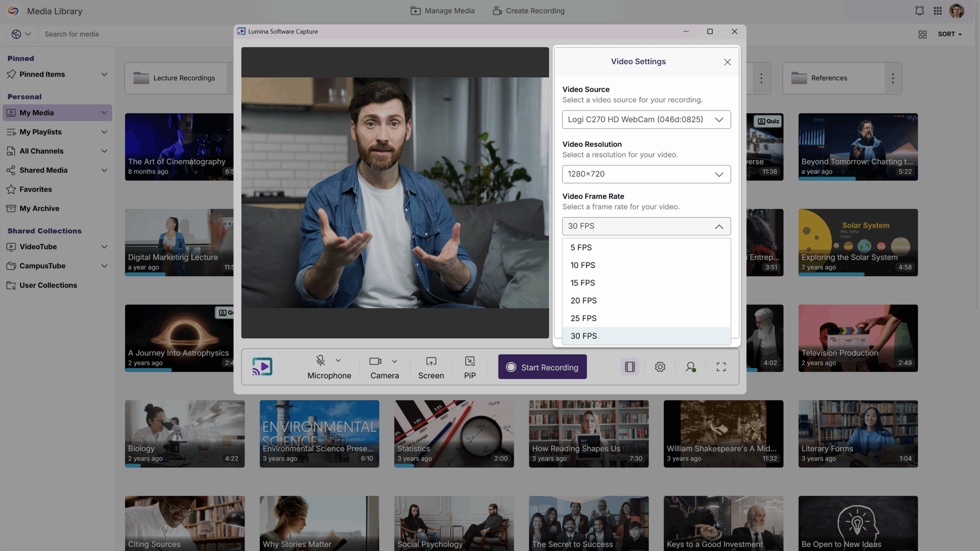Expand the microphone options chevron
The height and width of the screenshot is (551, 980).
click(x=338, y=360)
